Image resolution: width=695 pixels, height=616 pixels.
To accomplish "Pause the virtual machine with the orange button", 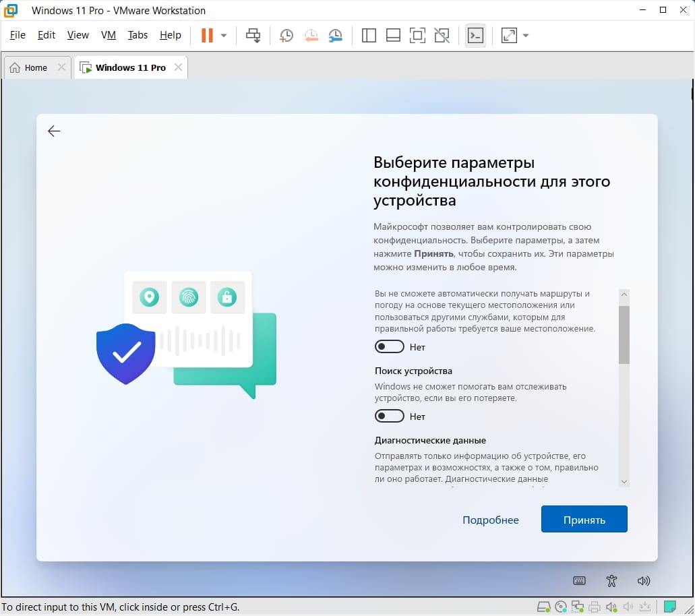I will [x=207, y=36].
